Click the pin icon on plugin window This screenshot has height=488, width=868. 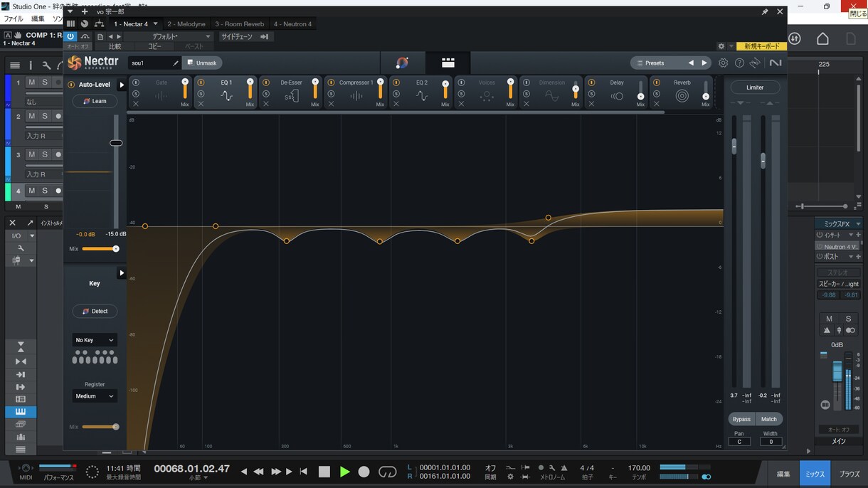pyautogui.click(x=765, y=11)
